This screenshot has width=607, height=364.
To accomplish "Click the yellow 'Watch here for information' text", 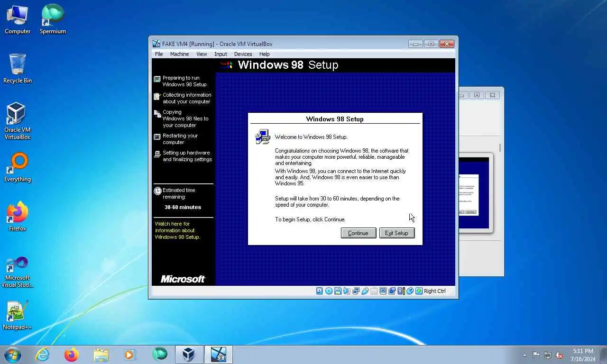I will click(178, 230).
